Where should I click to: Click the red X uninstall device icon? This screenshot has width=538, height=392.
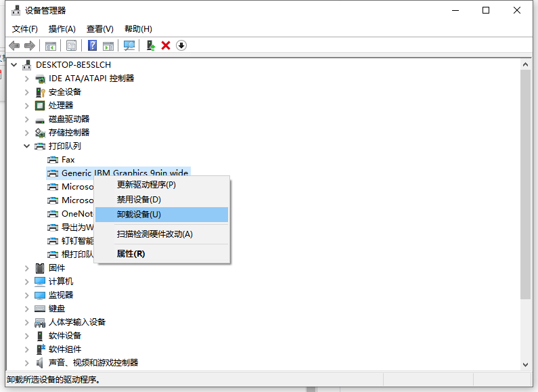(166, 45)
